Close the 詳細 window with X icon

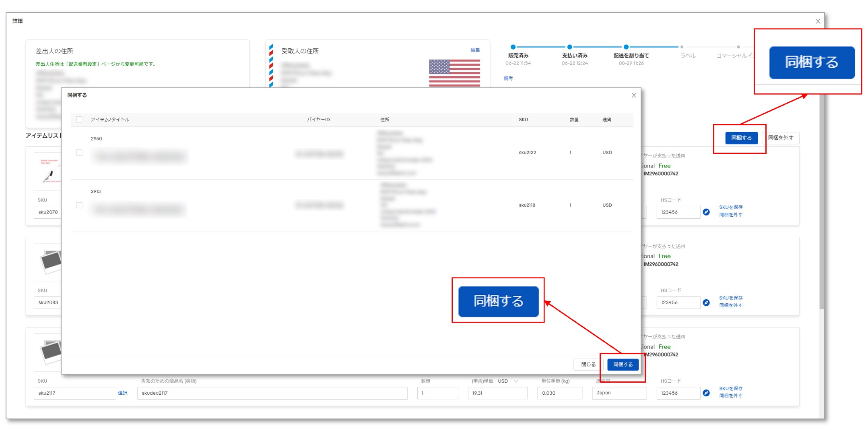[x=818, y=21]
